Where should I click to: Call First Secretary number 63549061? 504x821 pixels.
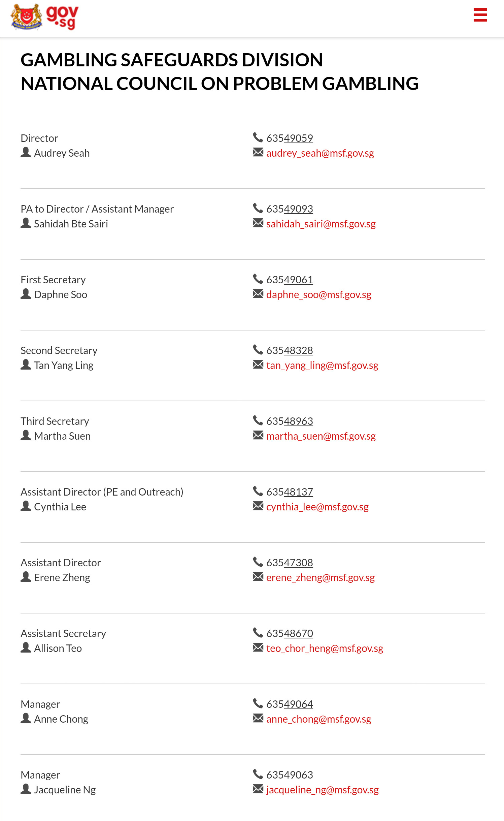point(290,280)
